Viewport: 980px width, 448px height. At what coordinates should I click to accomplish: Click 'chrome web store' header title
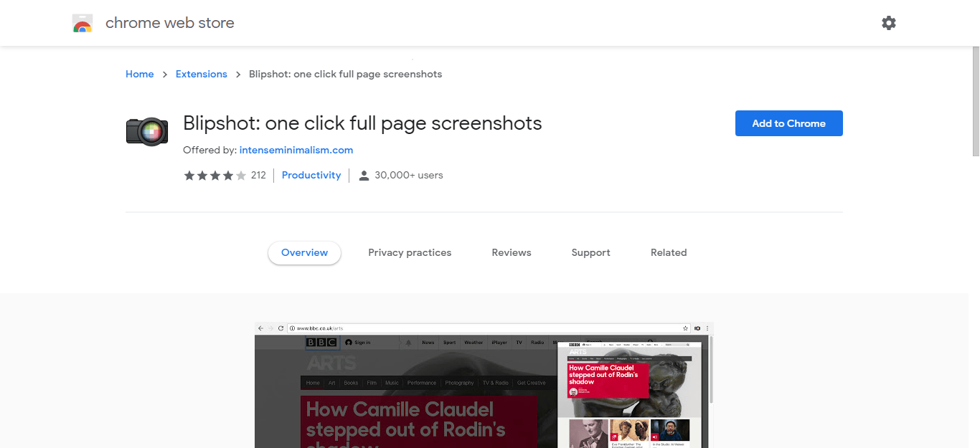pyautogui.click(x=170, y=23)
